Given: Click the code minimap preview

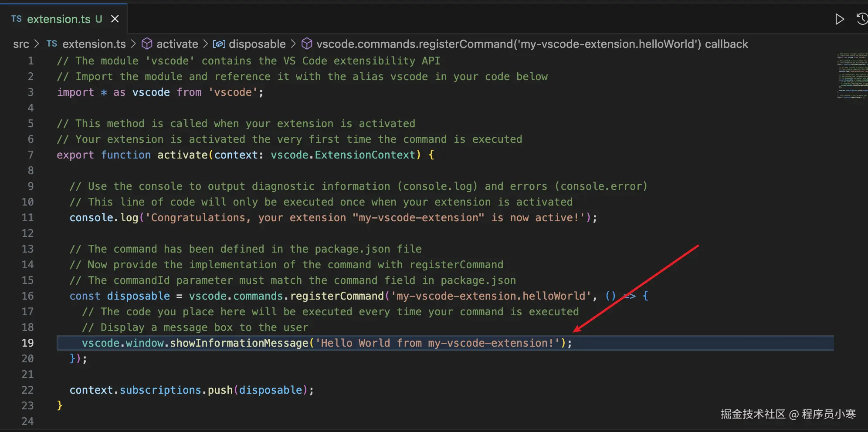Looking at the screenshot, I should point(852,75).
